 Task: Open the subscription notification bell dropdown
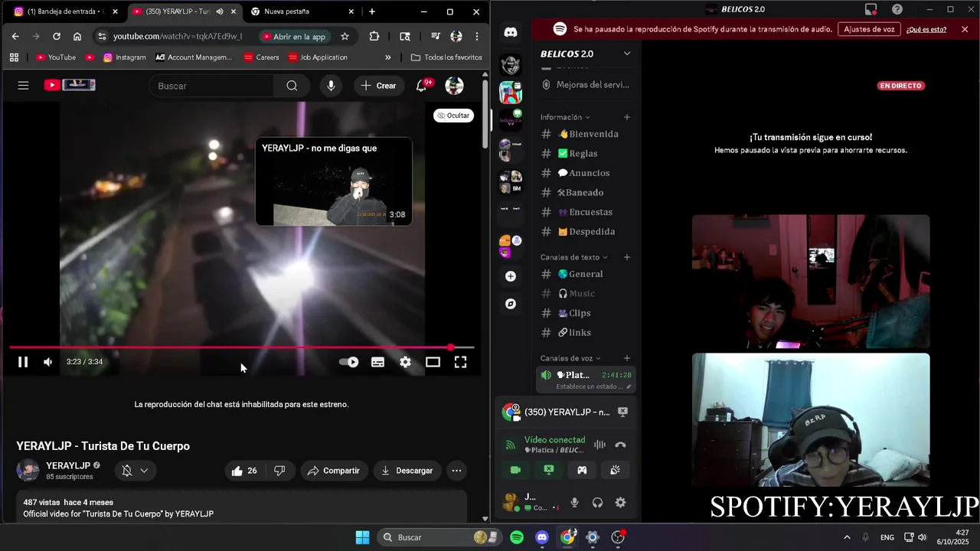[135, 471]
